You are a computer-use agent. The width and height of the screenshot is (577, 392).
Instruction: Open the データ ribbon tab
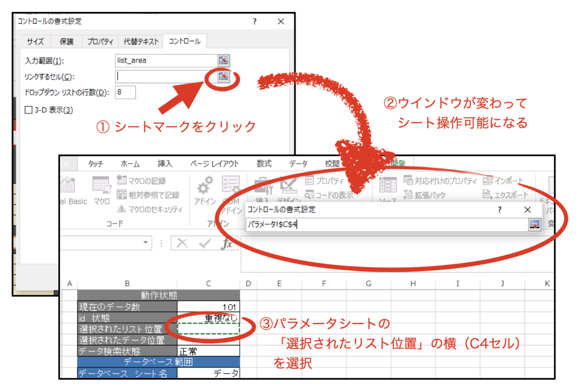point(298,164)
